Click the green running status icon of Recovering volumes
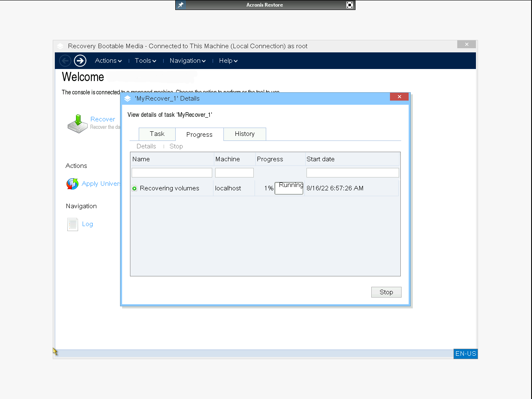This screenshot has height=399, width=532. 134,189
